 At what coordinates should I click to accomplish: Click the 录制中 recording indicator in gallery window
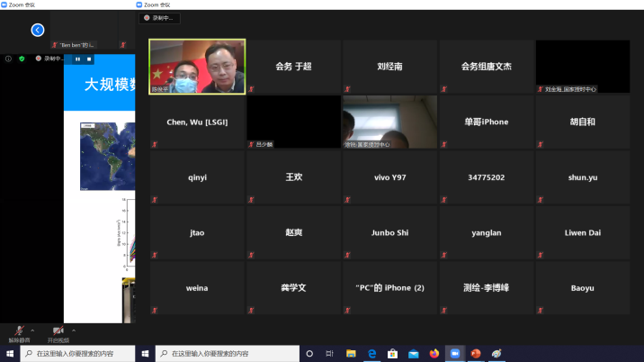(x=161, y=18)
